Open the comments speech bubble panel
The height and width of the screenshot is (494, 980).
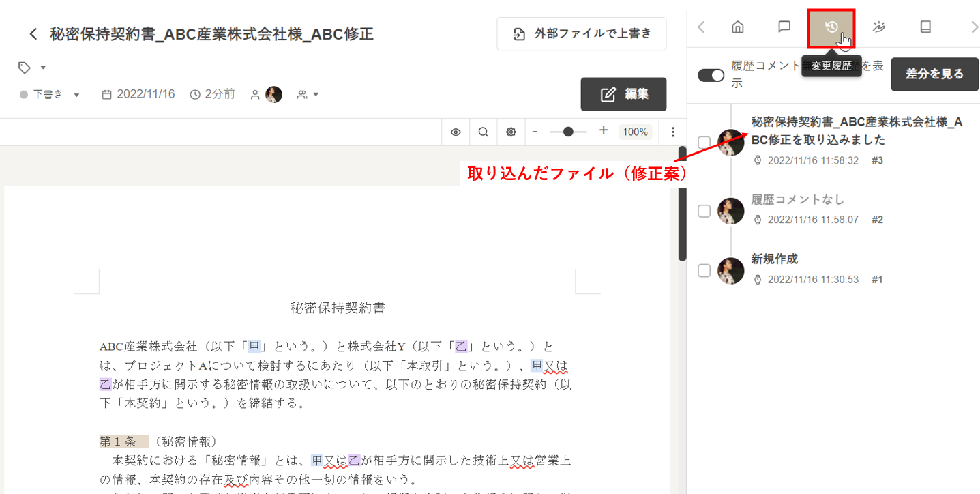pyautogui.click(x=784, y=27)
